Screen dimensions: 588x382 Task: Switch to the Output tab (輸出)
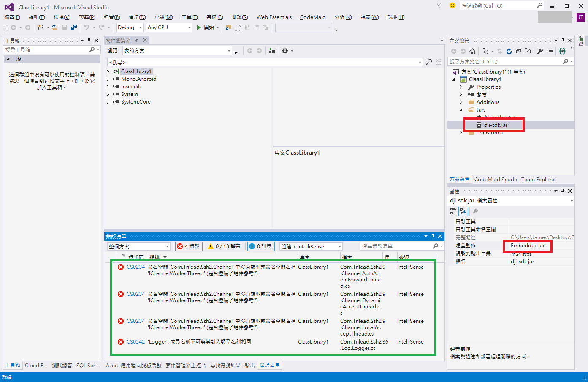click(250, 366)
